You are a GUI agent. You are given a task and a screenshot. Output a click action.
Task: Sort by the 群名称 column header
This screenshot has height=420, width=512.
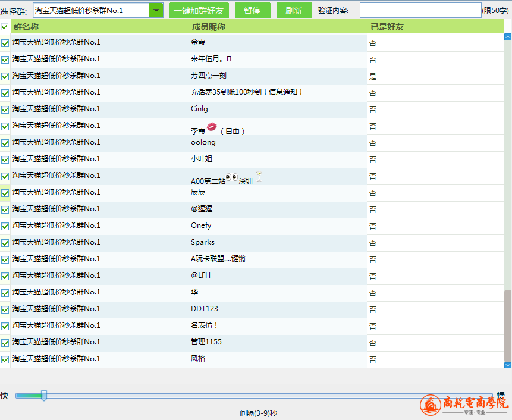coord(99,26)
